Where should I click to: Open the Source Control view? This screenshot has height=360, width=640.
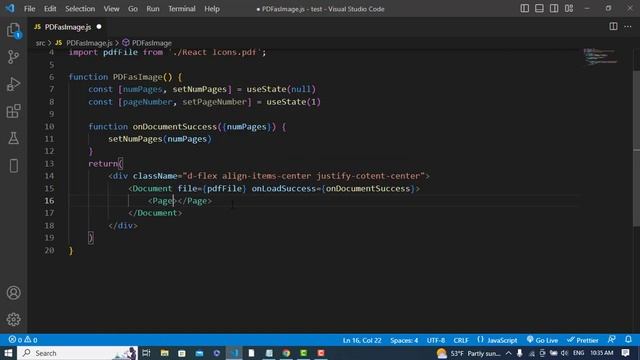(13, 57)
